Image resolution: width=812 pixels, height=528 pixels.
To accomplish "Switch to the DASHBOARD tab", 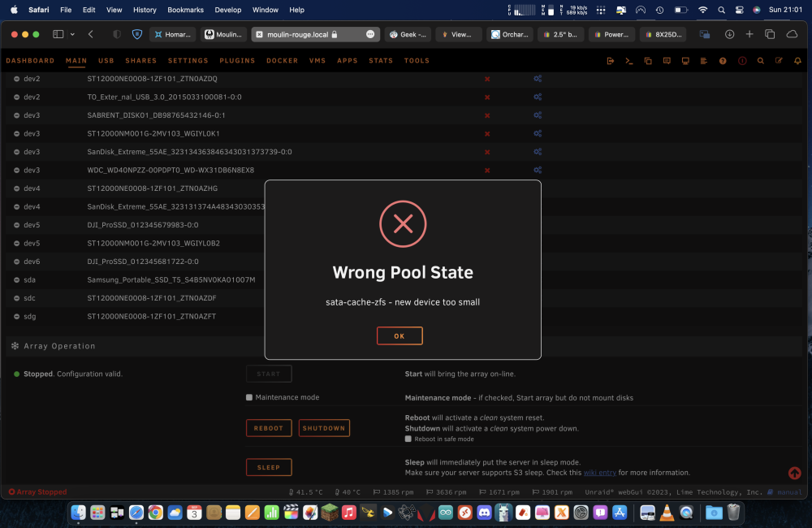I will (30, 61).
